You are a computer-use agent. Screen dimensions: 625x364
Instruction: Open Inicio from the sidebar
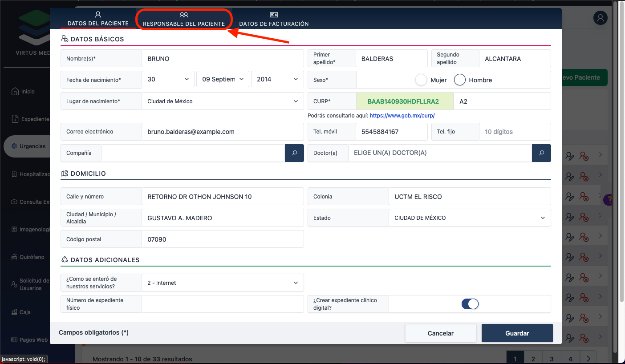click(28, 92)
